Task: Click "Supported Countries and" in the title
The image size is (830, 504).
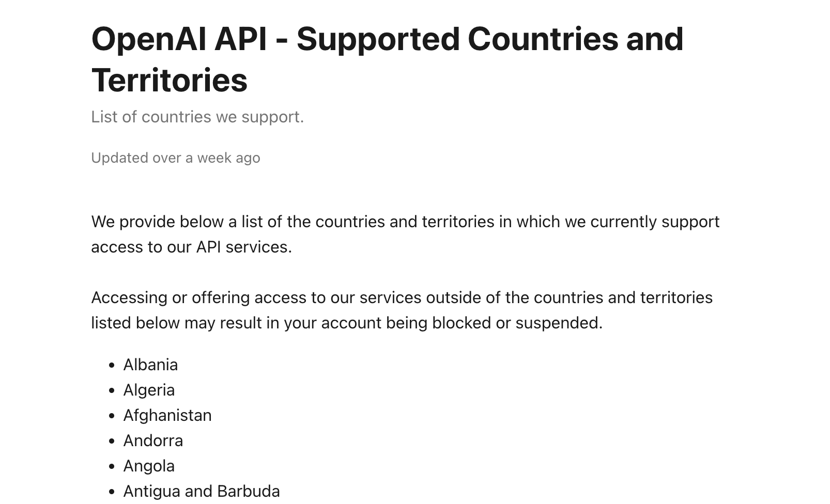Action: point(490,39)
